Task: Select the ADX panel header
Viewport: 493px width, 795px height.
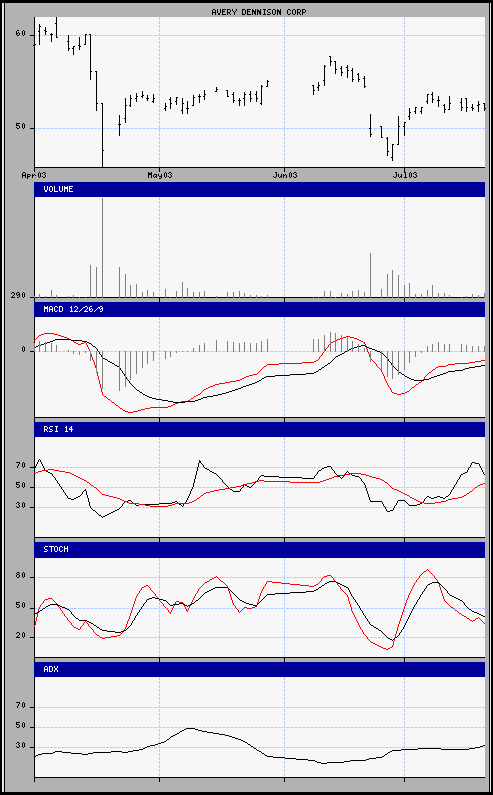Action: [260, 669]
